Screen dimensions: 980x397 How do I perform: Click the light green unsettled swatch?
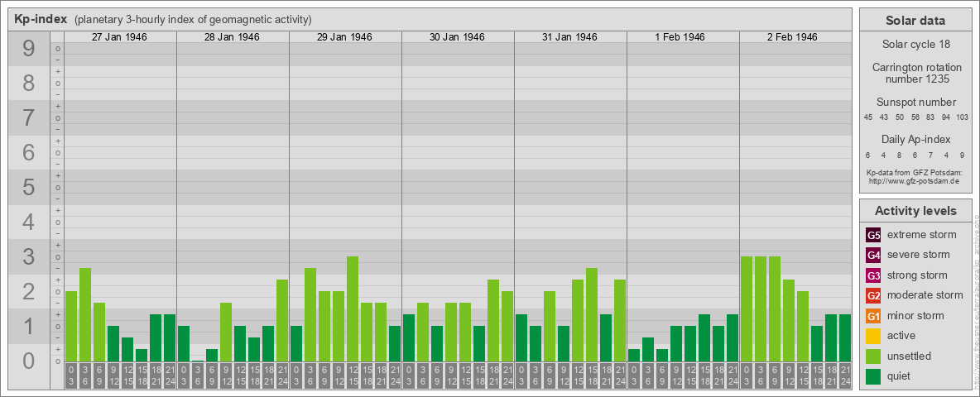pos(874,356)
